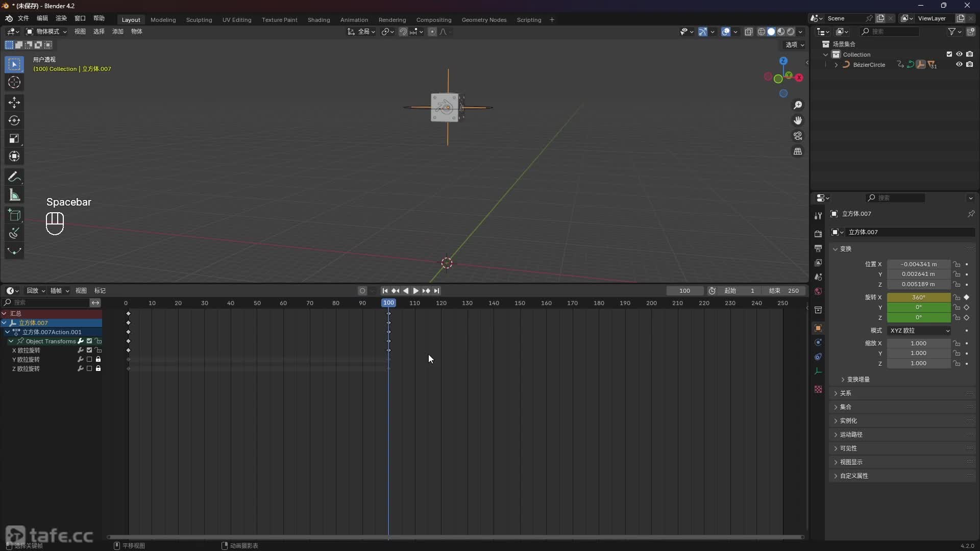Open the 插帧 keying menu
The width and height of the screenshot is (980, 551).
click(x=59, y=291)
